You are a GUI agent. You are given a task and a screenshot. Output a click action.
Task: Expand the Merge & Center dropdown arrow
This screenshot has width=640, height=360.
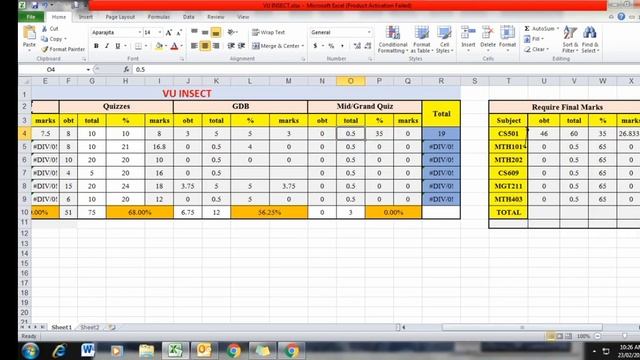click(303, 46)
